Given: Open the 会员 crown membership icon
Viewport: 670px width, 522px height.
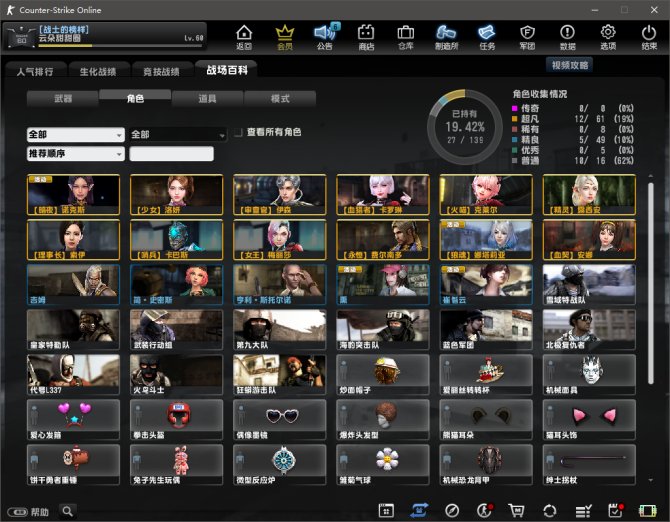Looking at the screenshot, I should pyautogui.click(x=285, y=37).
